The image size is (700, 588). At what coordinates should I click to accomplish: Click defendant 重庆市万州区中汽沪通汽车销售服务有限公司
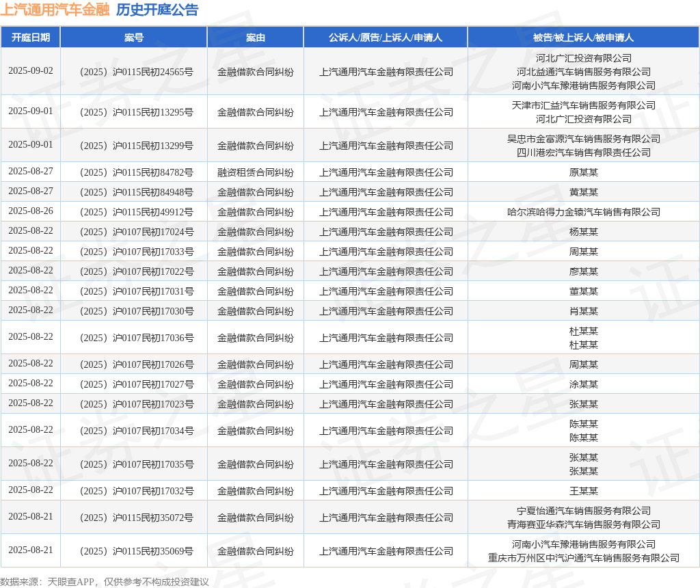pyautogui.click(x=584, y=558)
